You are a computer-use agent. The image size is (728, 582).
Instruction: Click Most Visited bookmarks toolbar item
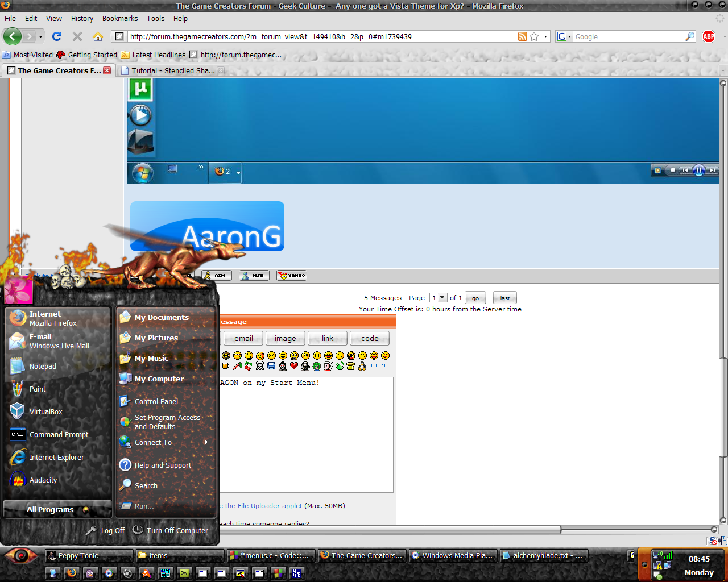pos(27,55)
